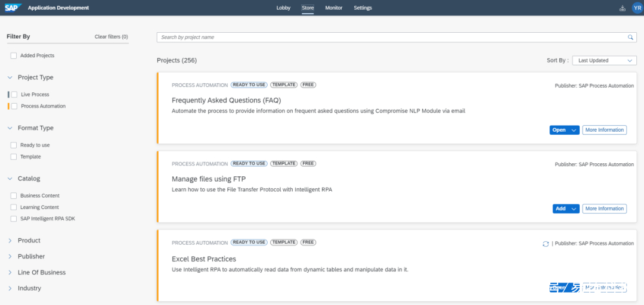Select SAP Intelligent RPA SDK checkbox
This screenshot has height=305, width=644.
point(14,219)
